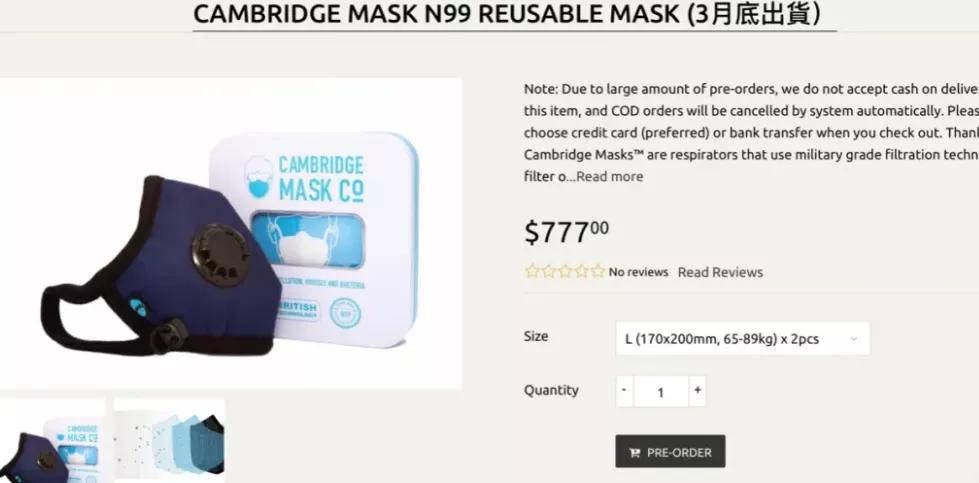Rate one star using the first star

click(532, 271)
